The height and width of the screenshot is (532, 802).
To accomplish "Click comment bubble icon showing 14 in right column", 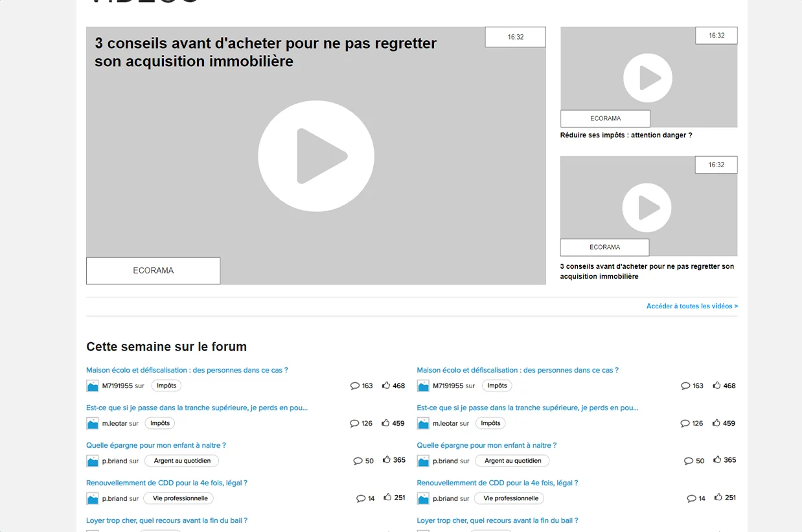I will (691, 498).
